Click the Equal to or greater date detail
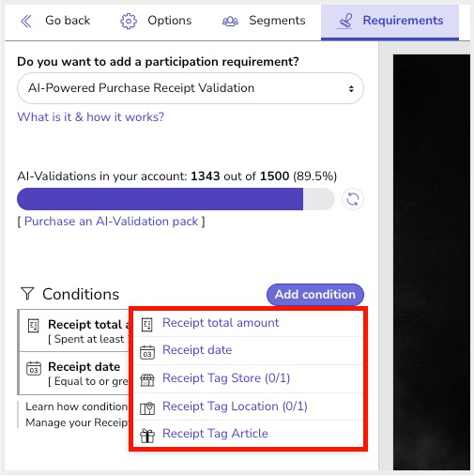 click(88, 381)
